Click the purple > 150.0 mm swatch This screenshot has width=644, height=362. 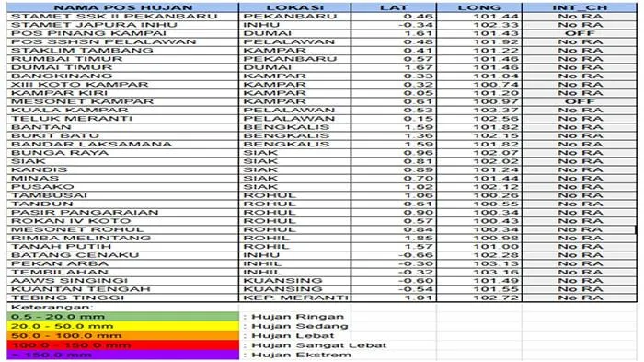(x=122, y=355)
